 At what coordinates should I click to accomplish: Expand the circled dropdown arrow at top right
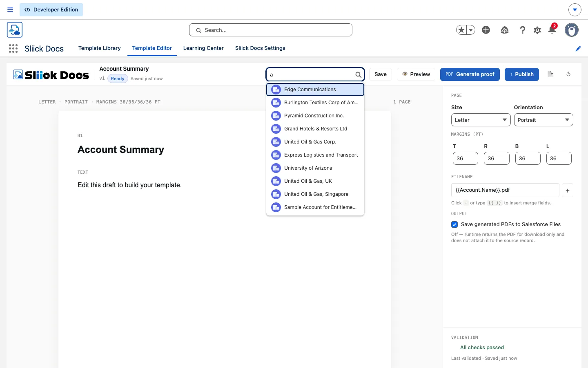[x=575, y=9]
